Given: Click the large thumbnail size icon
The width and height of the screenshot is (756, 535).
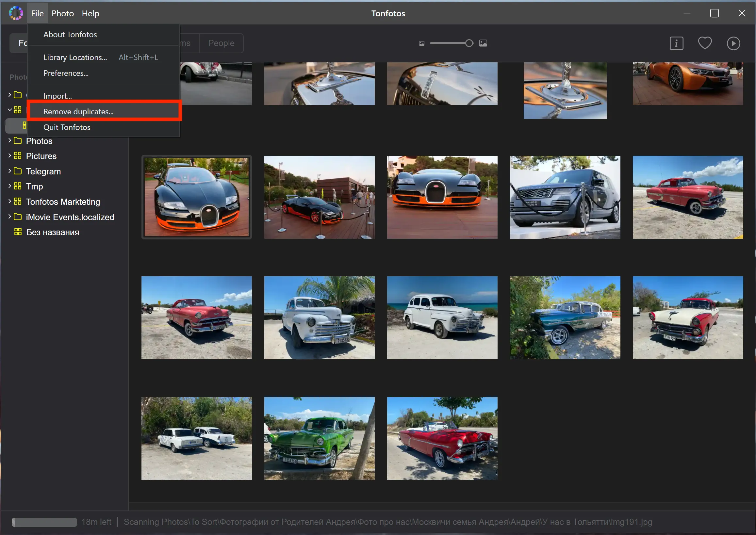Looking at the screenshot, I should click(x=483, y=42).
